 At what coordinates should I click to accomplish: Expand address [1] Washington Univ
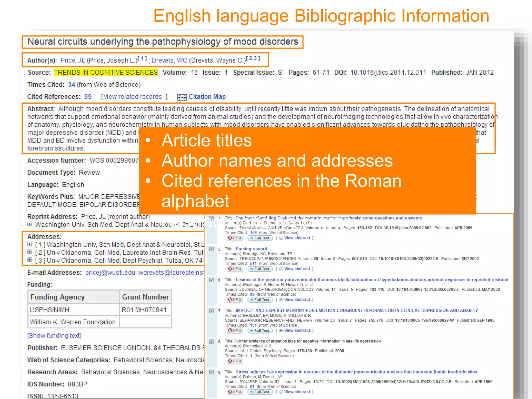[30, 244]
